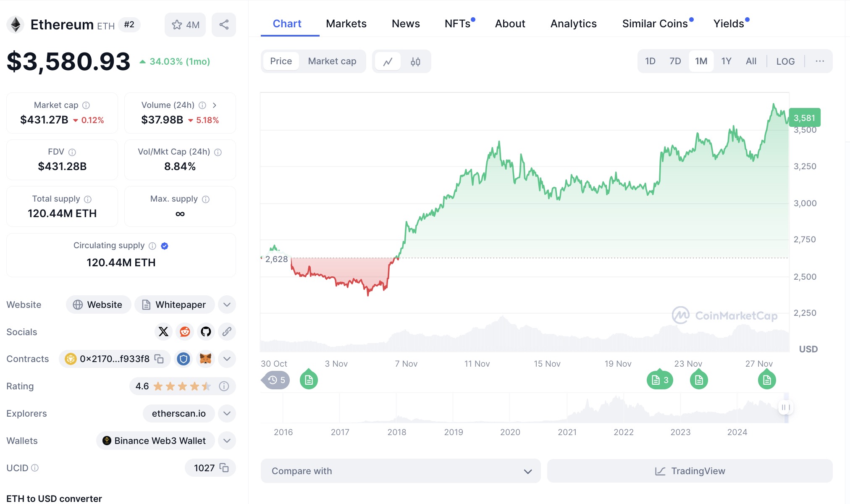Switch chart to Price view
This screenshot has height=504, width=850.
coord(281,61)
